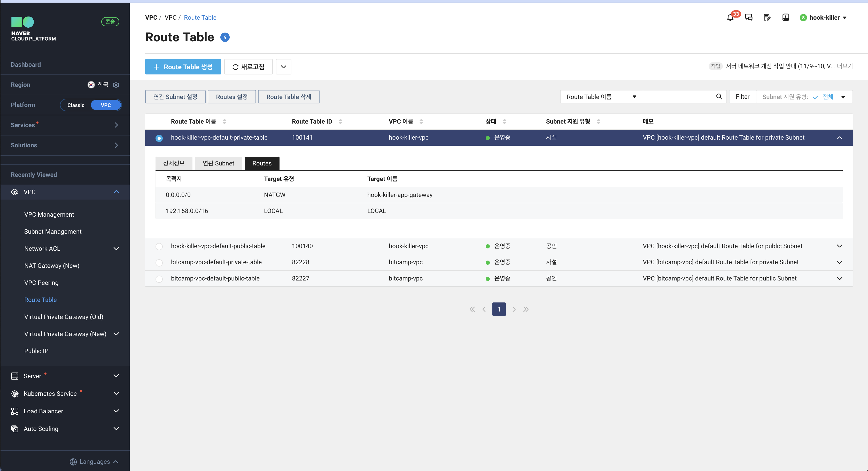Switch Platform toggle to Classic
The height and width of the screenshot is (471, 868).
[76, 105]
